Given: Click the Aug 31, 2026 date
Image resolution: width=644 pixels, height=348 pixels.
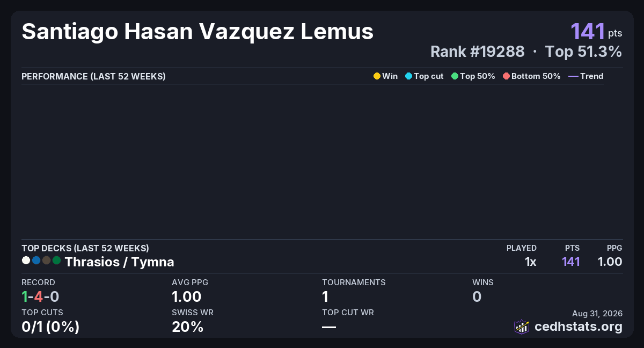Looking at the screenshot, I should [x=597, y=313].
